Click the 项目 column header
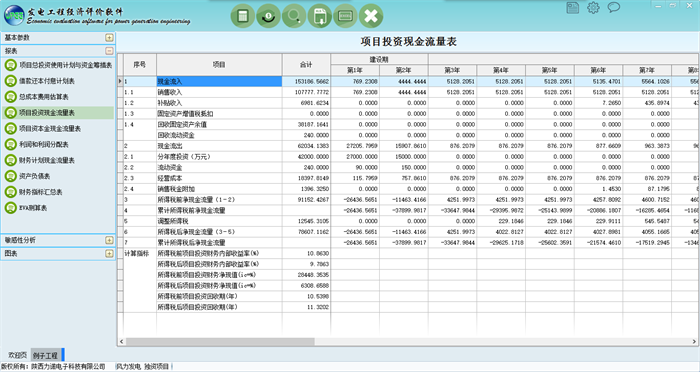The width and height of the screenshot is (700, 372). click(x=219, y=65)
